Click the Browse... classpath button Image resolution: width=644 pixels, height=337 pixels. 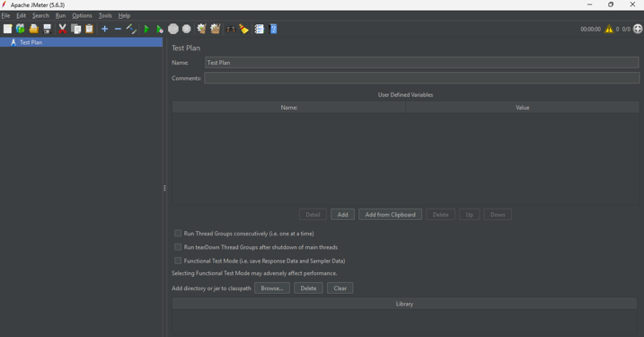point(272,288)
